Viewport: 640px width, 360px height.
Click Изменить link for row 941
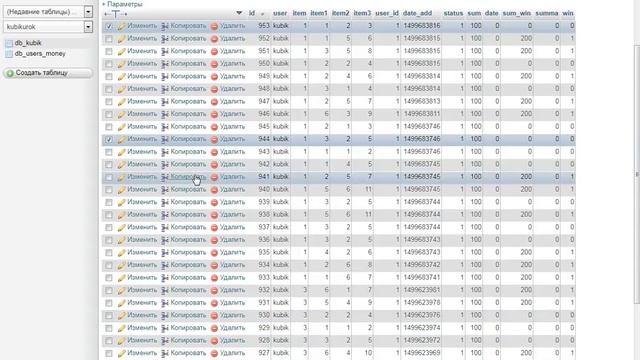click(x=142, y=177)
